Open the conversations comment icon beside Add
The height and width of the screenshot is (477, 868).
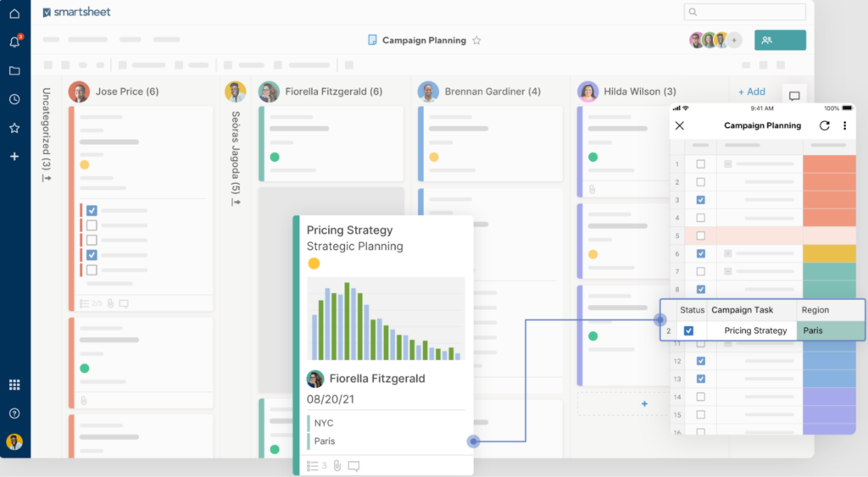tap(794, 96)
